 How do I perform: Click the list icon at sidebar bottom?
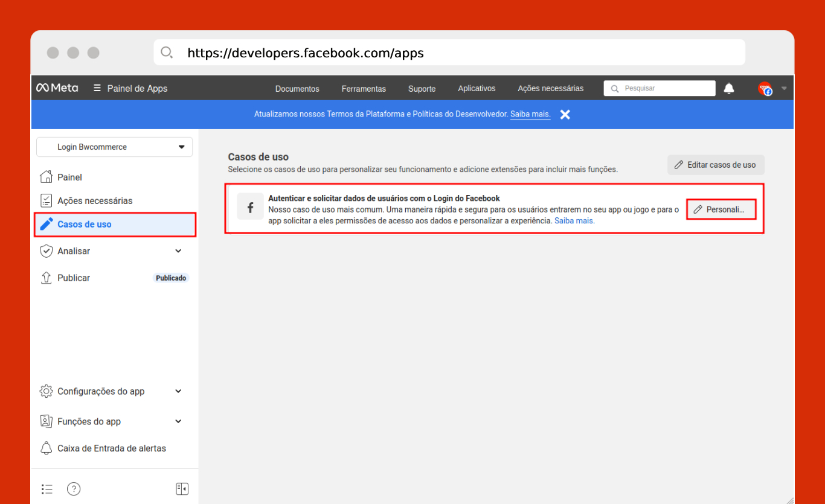(47, 489)
